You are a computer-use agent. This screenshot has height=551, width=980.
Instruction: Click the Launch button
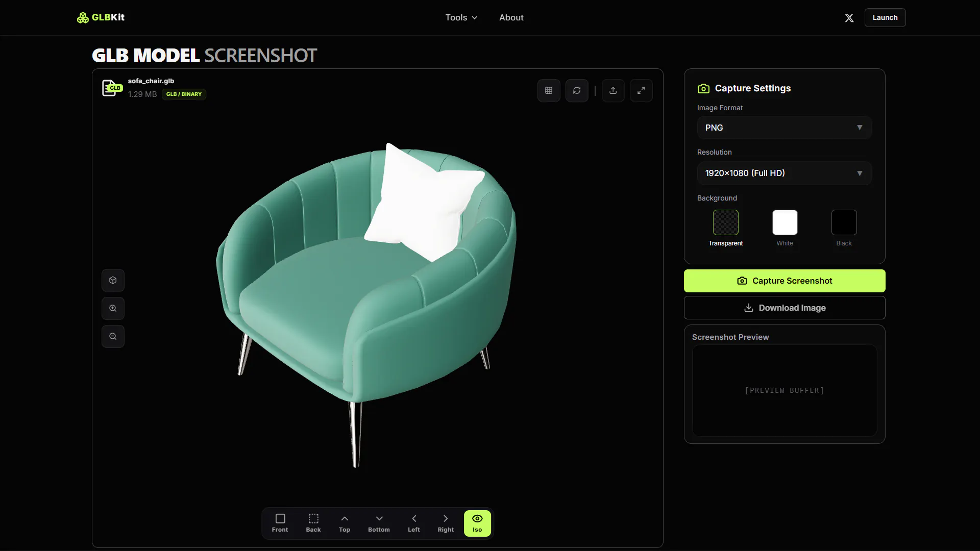[885, 18]
